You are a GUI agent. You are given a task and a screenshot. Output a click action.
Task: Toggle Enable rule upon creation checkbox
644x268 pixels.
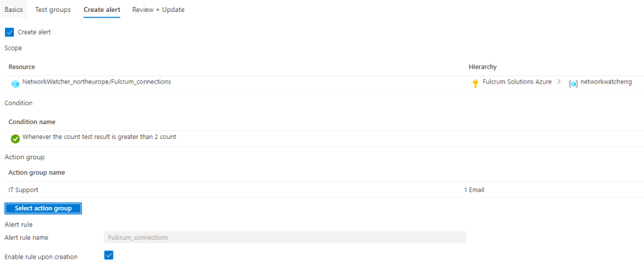(x=109, y=255)
